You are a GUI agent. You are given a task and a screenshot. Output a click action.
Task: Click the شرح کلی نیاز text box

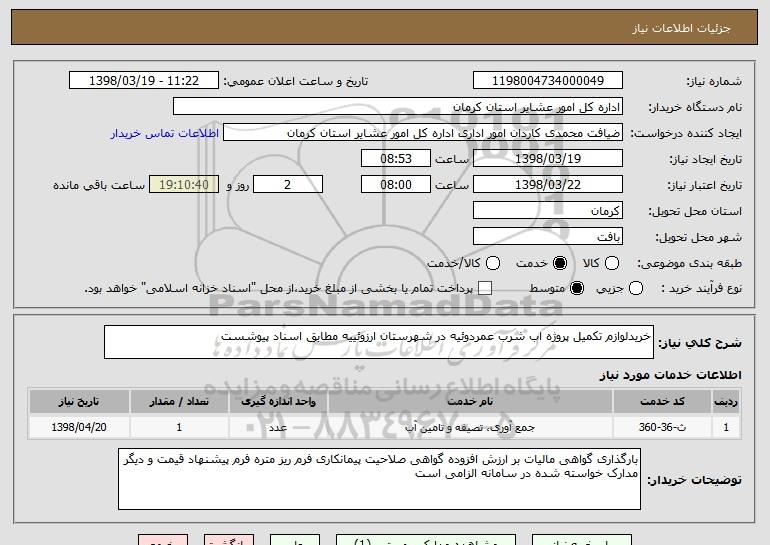[x=379, y=342]
